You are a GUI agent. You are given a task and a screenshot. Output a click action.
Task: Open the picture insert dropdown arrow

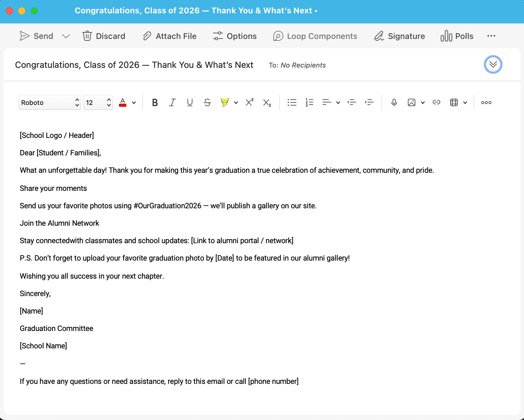423,102
